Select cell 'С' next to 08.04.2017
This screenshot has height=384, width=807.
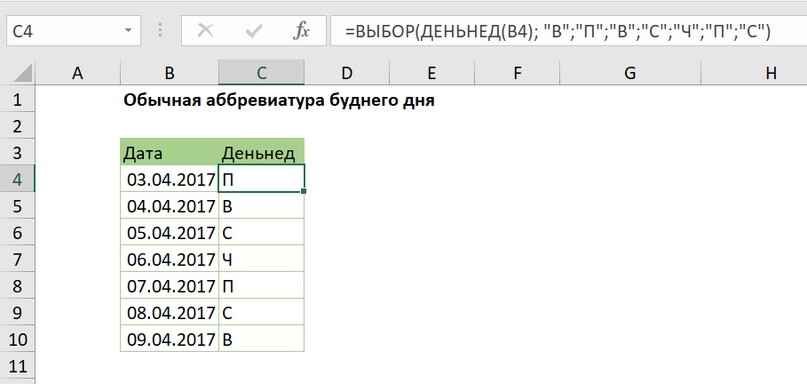click(261, 313)
